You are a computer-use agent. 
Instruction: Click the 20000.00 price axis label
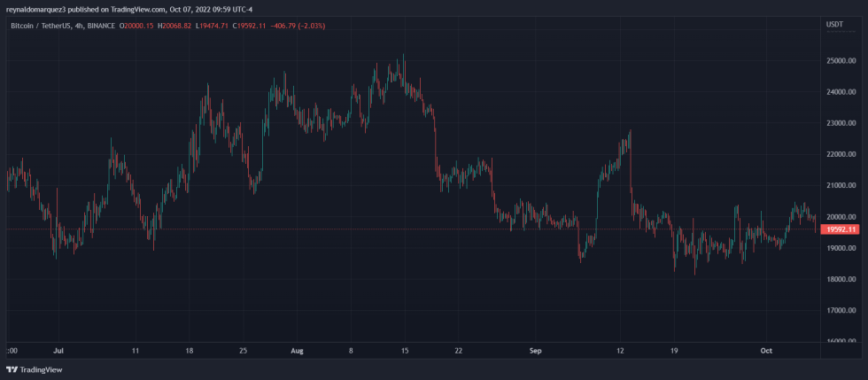pyautogui.click(x=839, y=216)
